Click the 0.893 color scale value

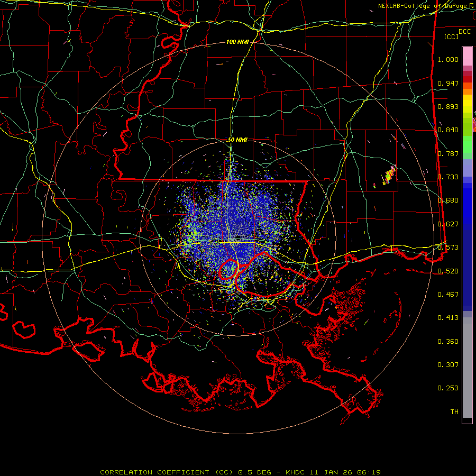coord(448,106)
